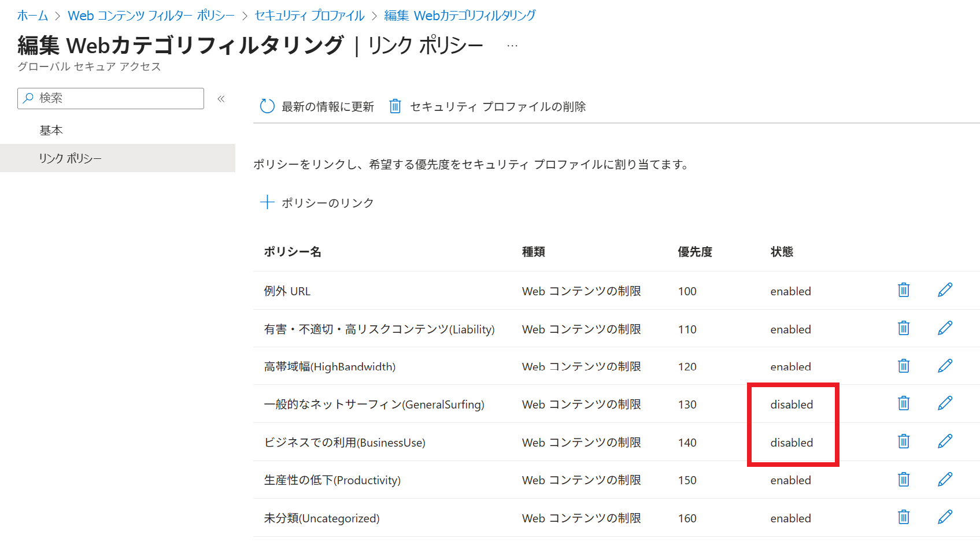
Task: Click 最新の情報に更新 label
Action: pos(328,107)
